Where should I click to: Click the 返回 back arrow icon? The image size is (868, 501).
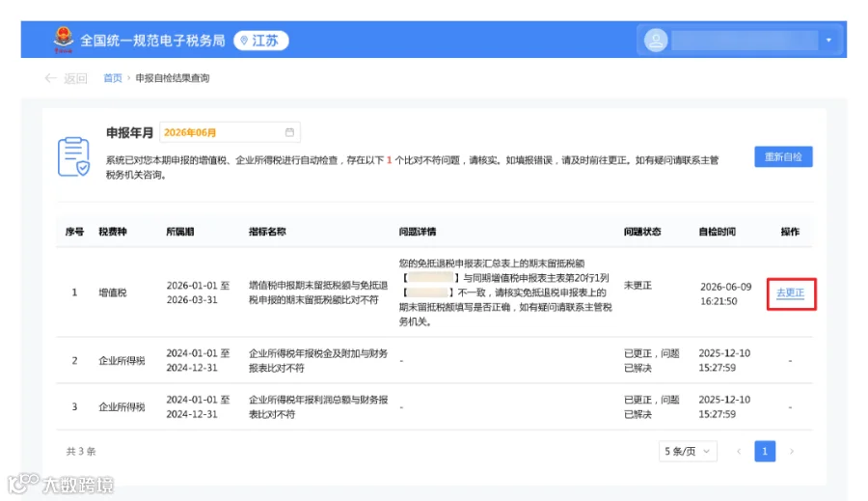(51, 78)
